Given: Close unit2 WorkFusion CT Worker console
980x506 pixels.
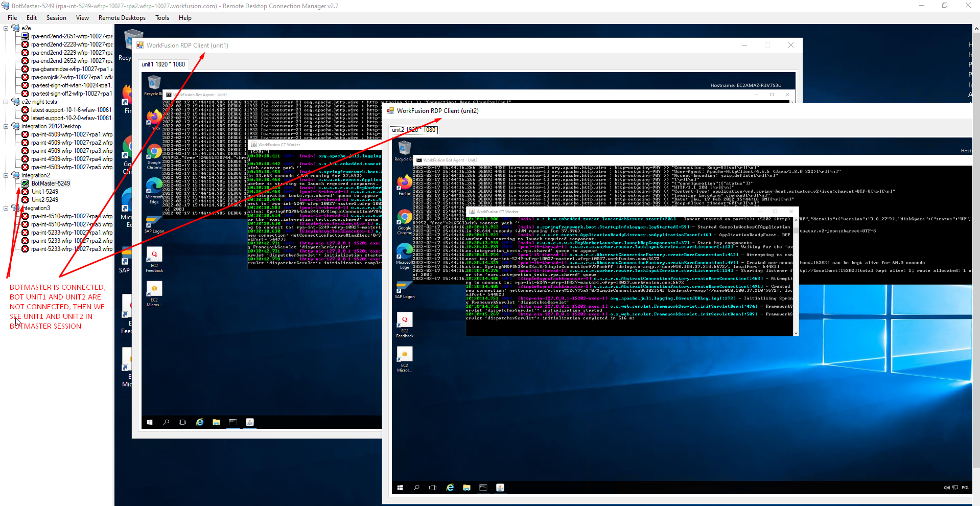Looking at the screenshot, I should coord(791,211).
